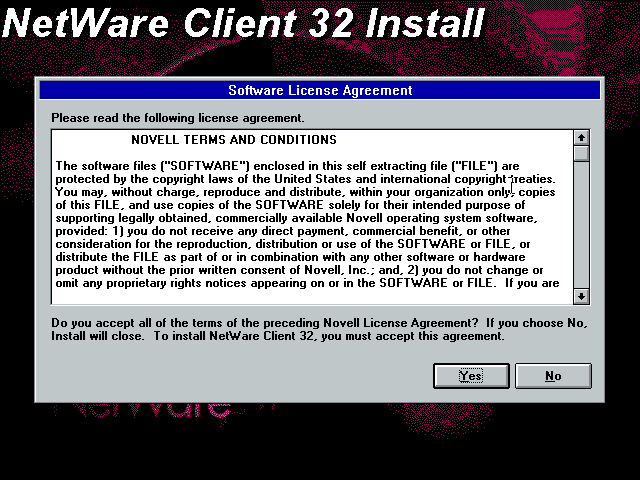This screenshot has height=480, width=640.
Task: Click the NetWare Client 32 Install banner title
Action: pyautogui.click(x=243, y=22)
